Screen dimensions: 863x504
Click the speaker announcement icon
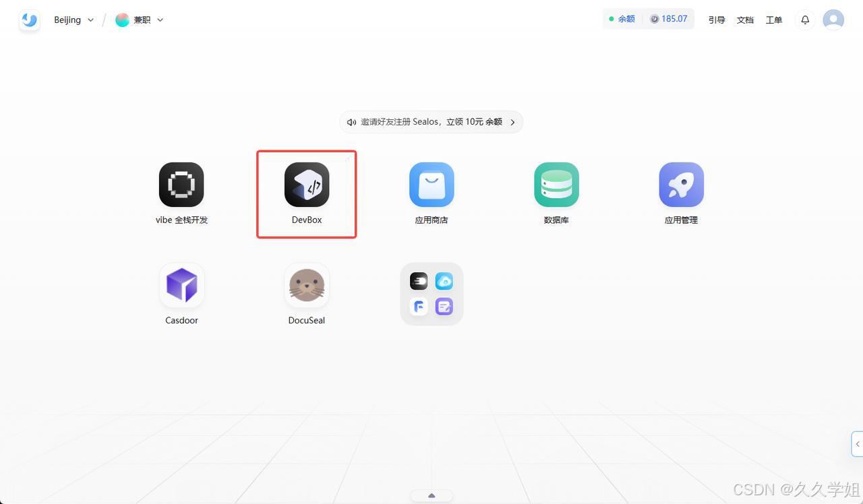click(351, 122)
